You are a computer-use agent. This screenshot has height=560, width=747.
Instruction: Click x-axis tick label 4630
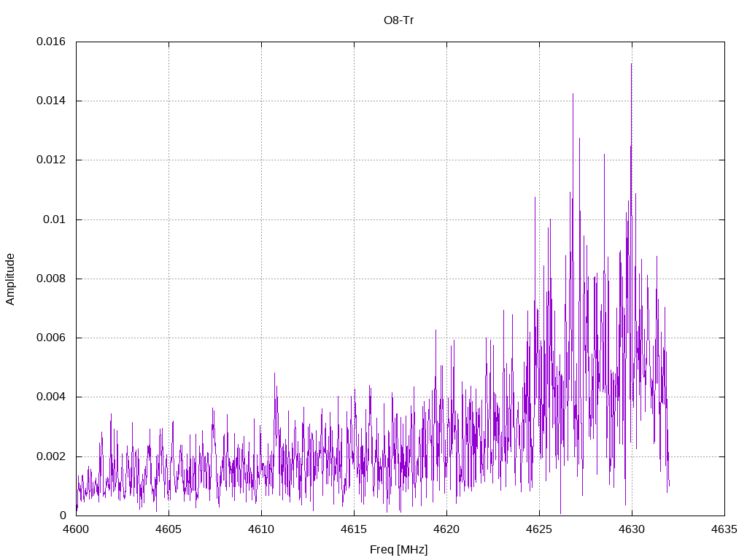(632, 529)
